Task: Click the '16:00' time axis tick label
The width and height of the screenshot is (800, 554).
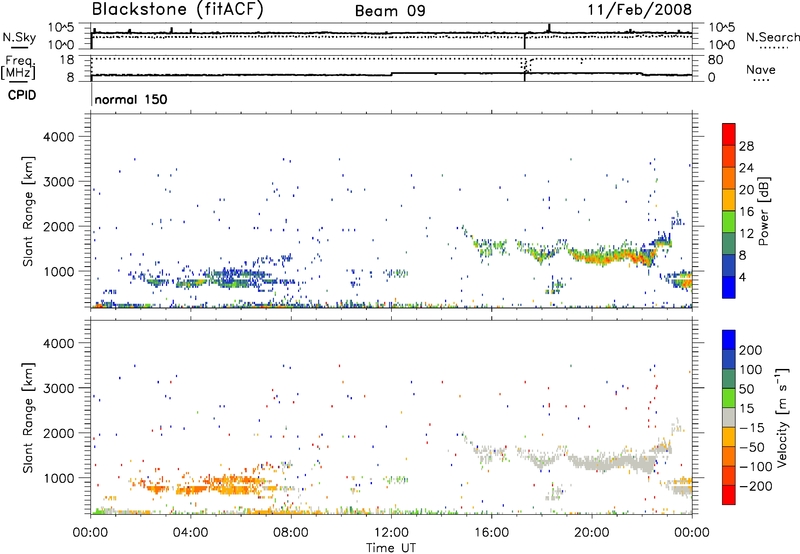Action: pos(491,533)
